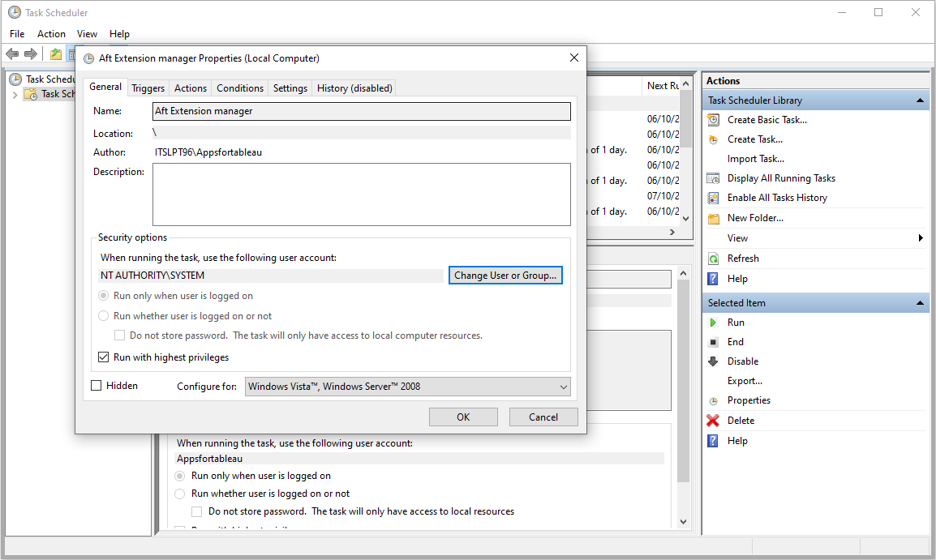Expand the Task Scheduler Library tree node
This screenshot has width=936, height=560.
[15, 95]
